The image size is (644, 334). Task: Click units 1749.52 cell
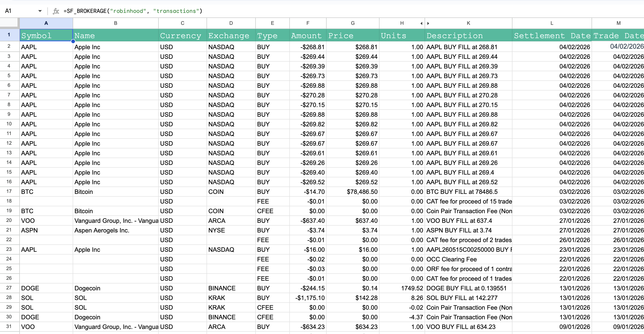pyautogui.click(x=402, y=288)
